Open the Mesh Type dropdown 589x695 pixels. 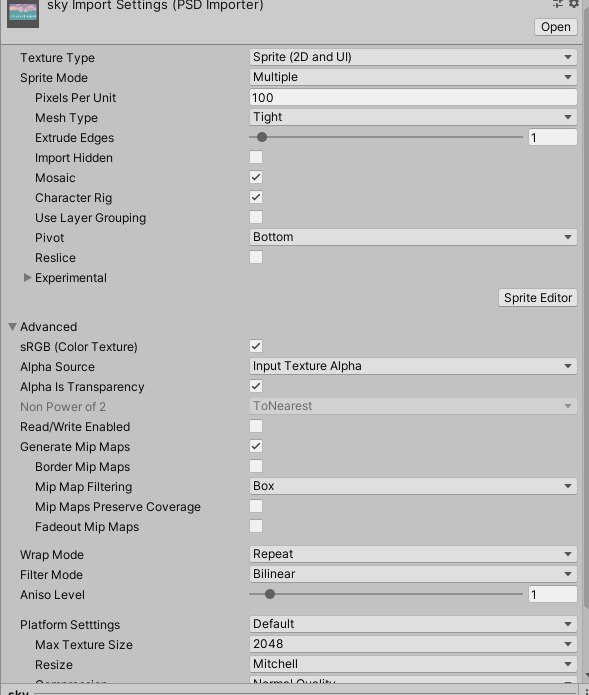click(x=413, y=117)
